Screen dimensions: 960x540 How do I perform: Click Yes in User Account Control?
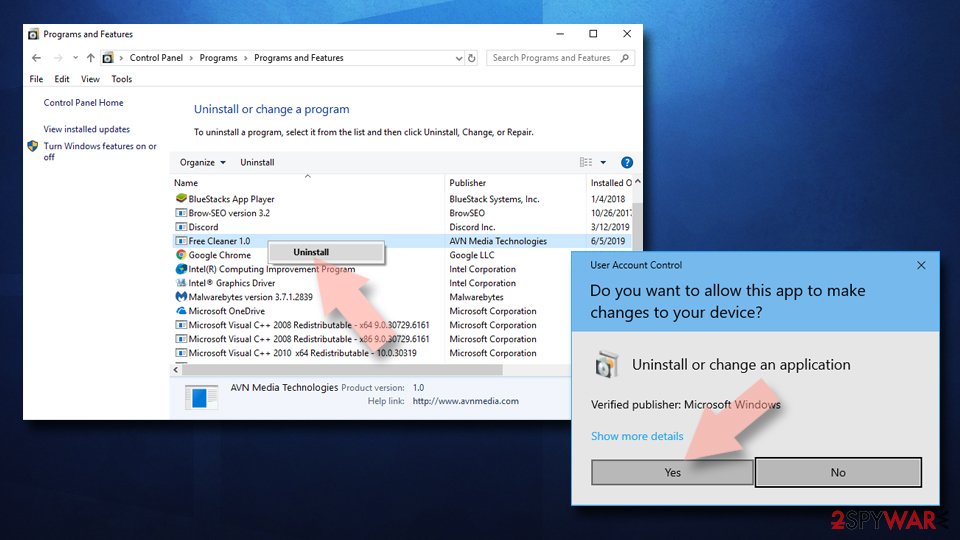pyautogui.click(x=672, y=472)
